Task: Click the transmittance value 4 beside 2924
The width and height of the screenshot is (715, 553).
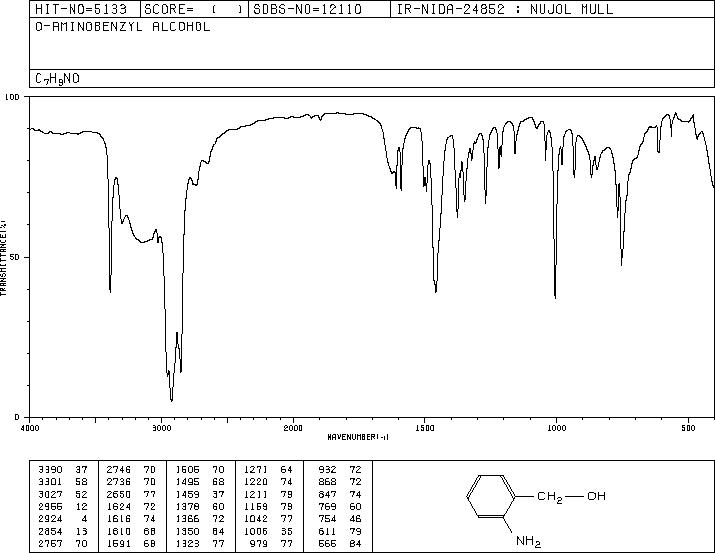Action: 84,519
